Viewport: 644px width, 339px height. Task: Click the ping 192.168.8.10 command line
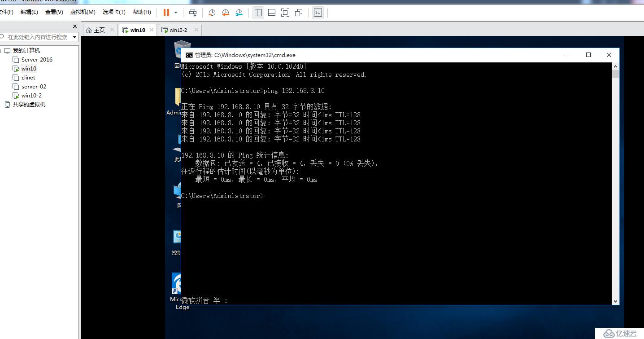[253, 91]
